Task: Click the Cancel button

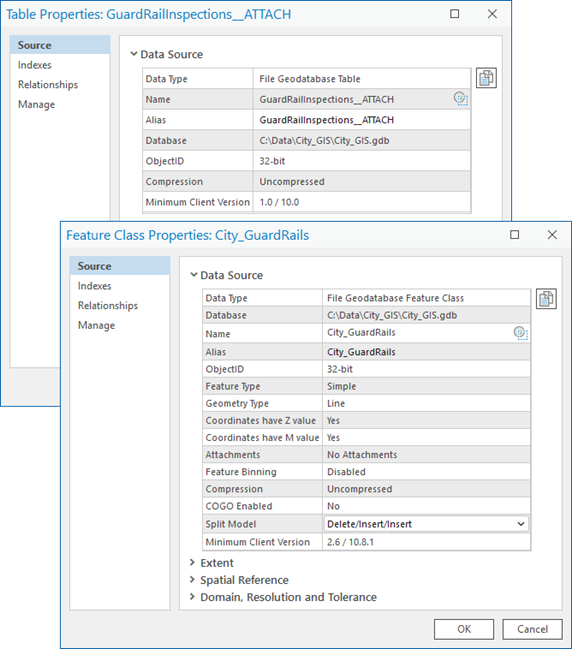Action: tap(532, 629)
